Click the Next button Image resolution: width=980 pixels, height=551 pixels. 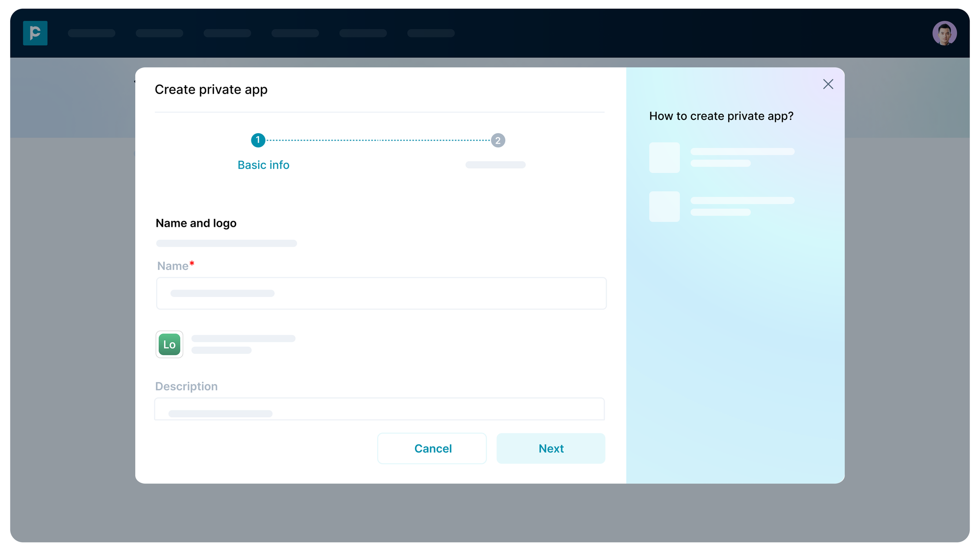551,448
